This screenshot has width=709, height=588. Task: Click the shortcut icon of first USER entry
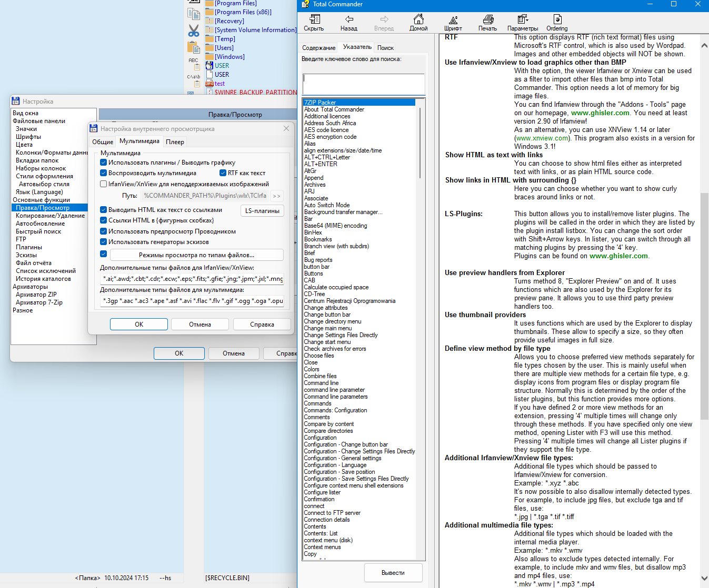pyautogui.click(x=209, y=66)
